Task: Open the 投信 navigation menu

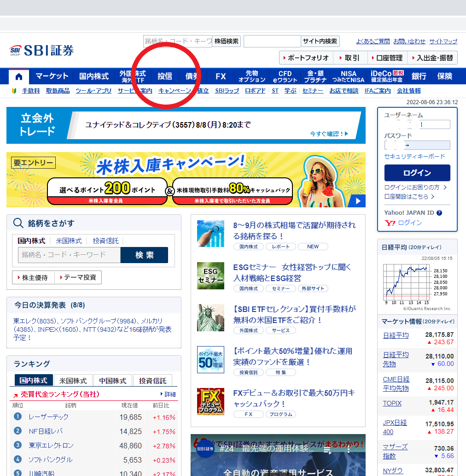Action: pos(165,76)
